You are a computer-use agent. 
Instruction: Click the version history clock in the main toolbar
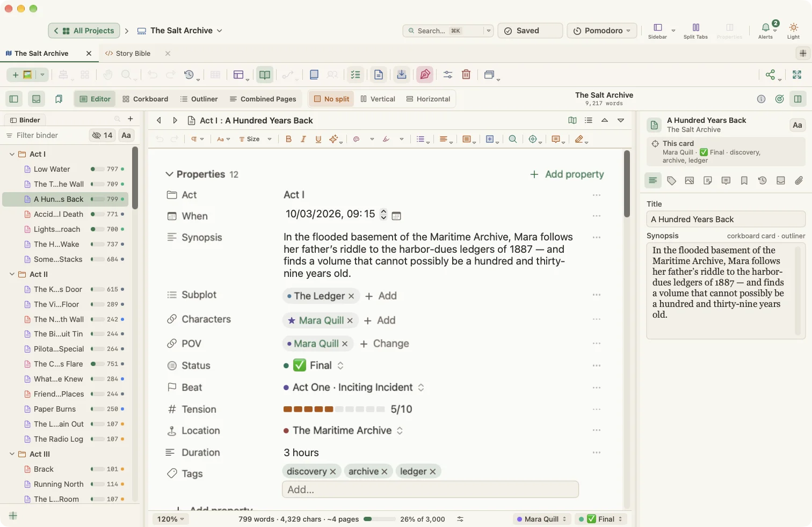click(189, 75)
